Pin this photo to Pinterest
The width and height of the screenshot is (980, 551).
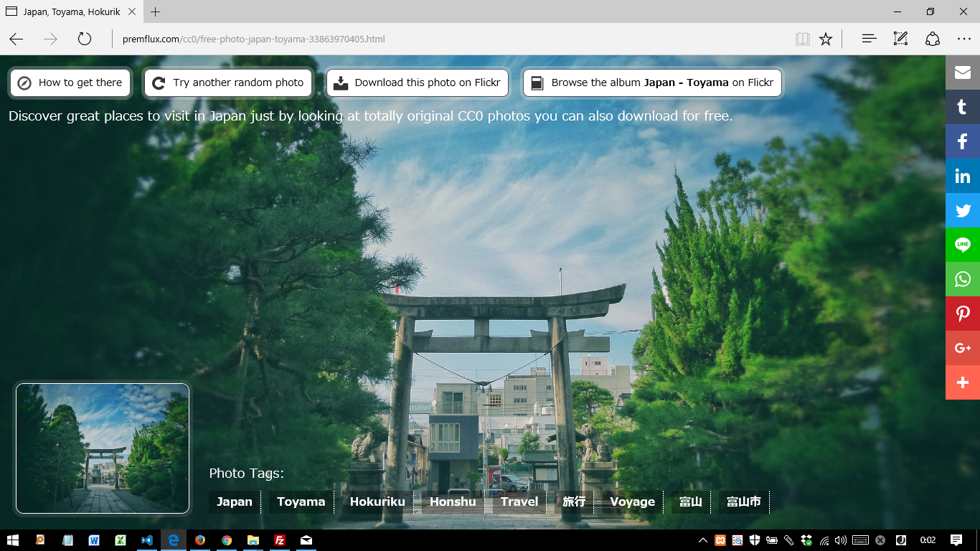click(962, 314)
